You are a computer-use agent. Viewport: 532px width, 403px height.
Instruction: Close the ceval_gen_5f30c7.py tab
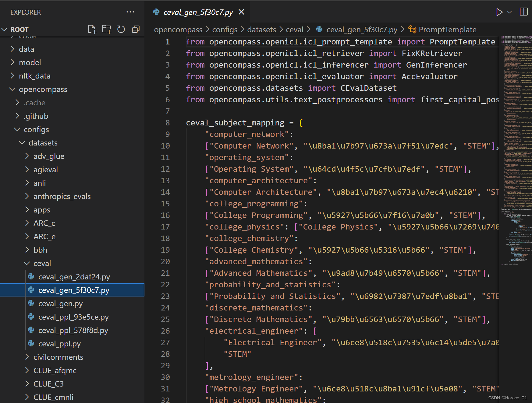(241, 12)
